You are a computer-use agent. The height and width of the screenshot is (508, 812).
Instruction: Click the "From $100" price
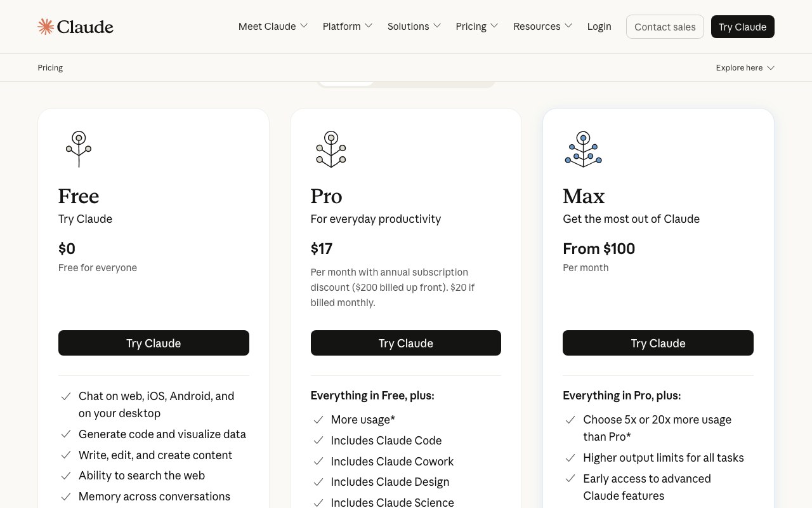pos(599,248)
